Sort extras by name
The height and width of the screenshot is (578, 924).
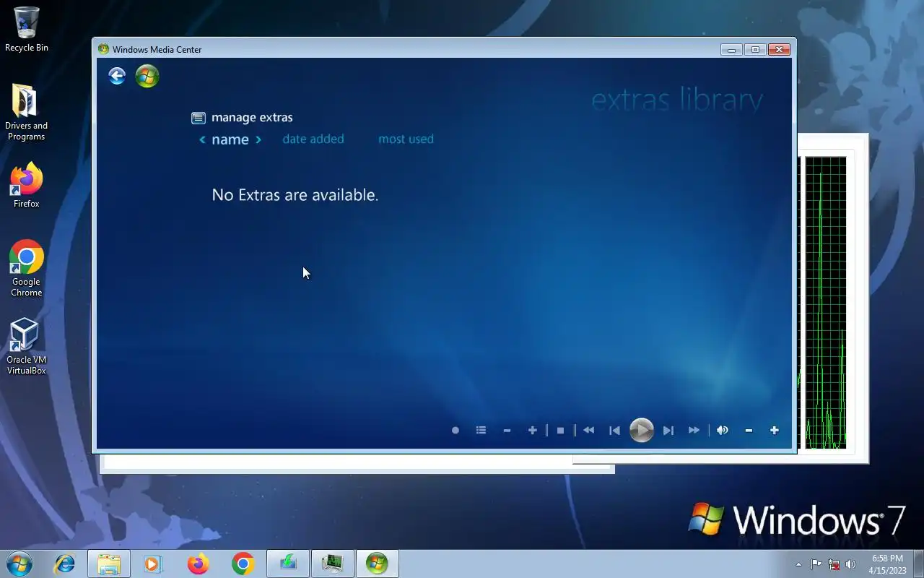pyautogui.click(x=230, y=139)
